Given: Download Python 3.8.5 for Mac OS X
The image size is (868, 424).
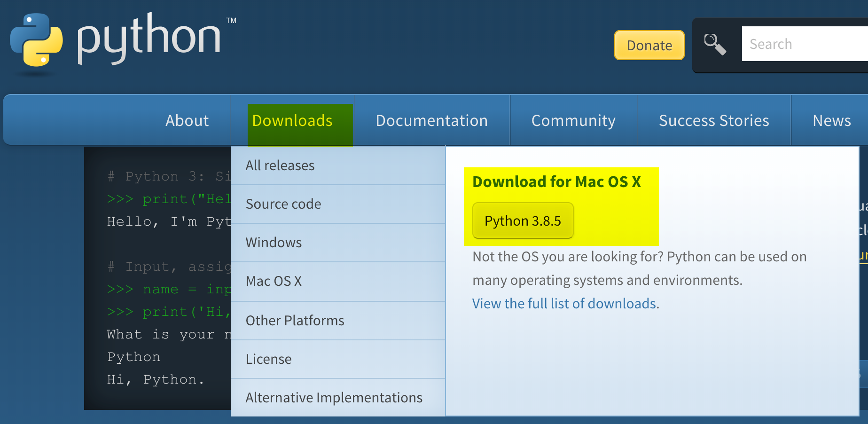Looking at the screenshot, I should pyautogui.click(x=522, y=220).
